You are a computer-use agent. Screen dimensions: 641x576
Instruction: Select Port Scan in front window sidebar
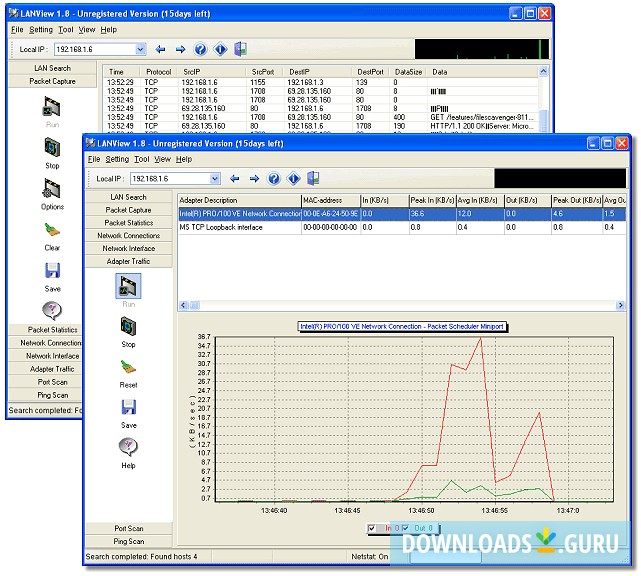tap(128, 528)
